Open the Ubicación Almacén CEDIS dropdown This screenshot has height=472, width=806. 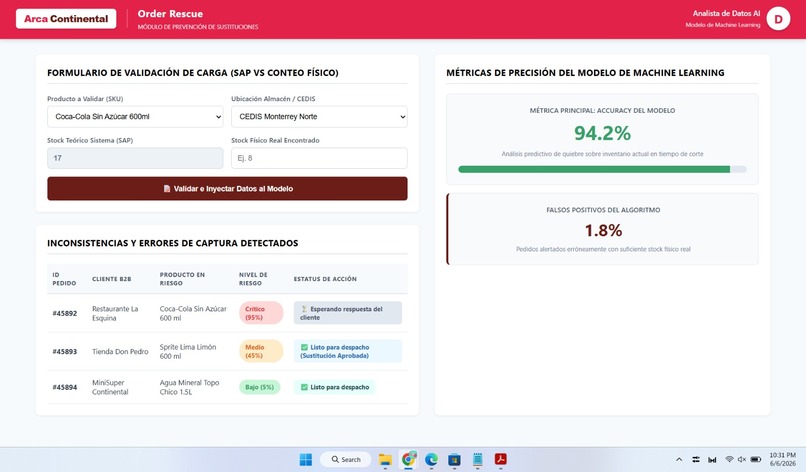pyautogui.click(x=319, y=117)
